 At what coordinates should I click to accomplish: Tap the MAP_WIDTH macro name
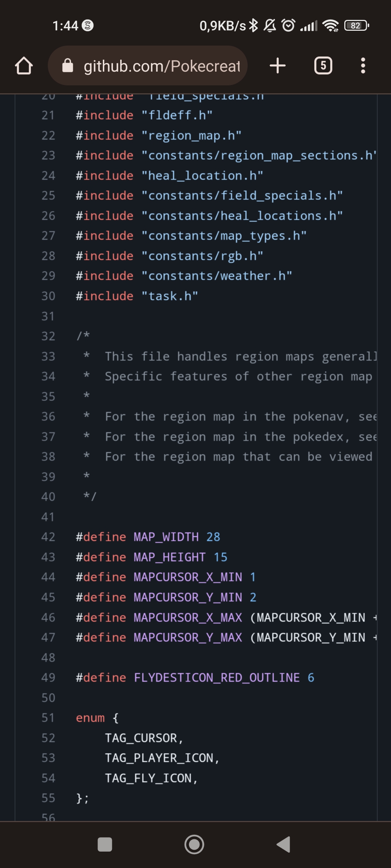pos(166,537)
